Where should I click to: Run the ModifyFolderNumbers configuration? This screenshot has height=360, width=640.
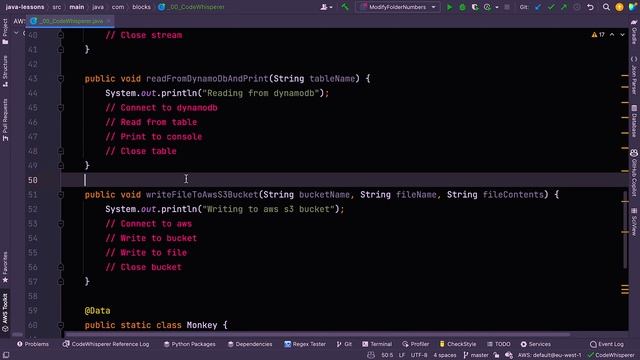click(449, 7)
